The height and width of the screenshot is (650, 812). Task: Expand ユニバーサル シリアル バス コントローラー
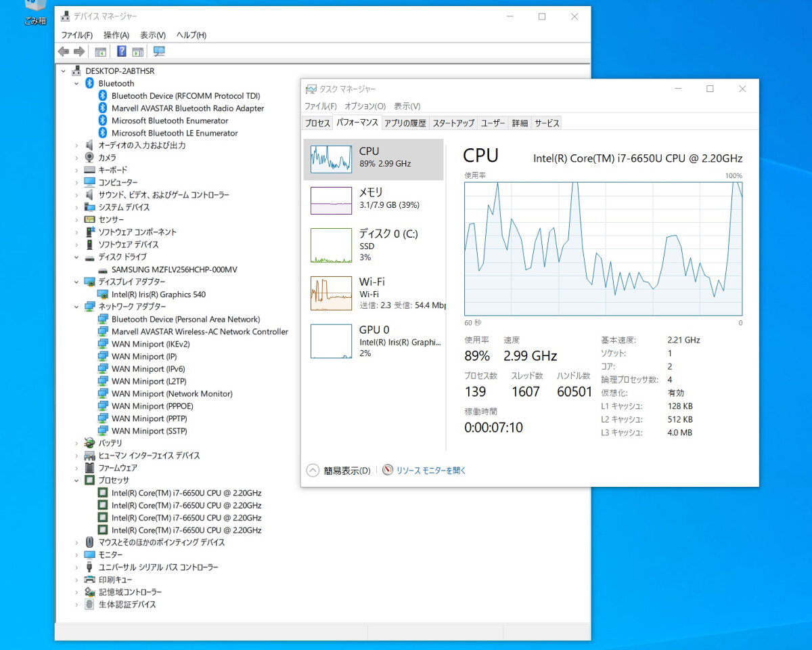(76, 567)
